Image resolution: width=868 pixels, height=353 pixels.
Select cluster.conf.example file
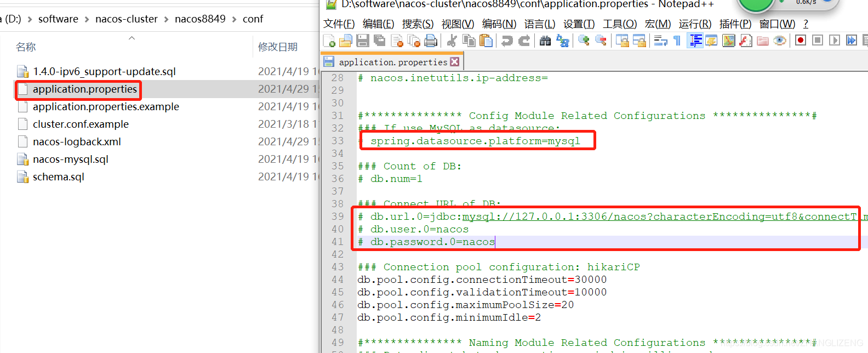click(x=81, y=124)
